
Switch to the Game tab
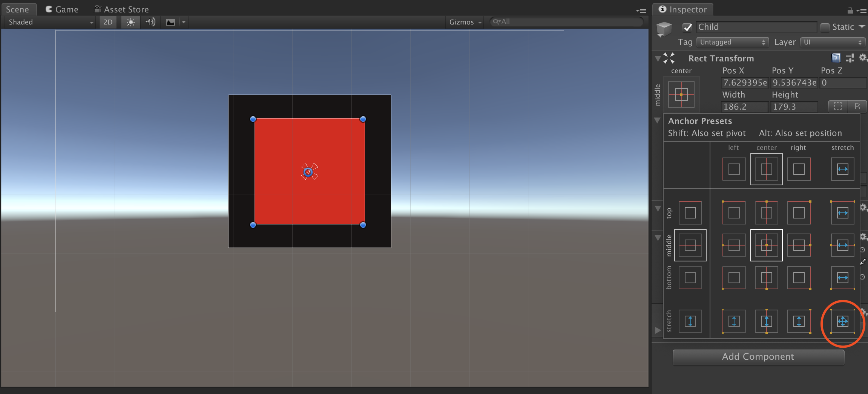pos(62,9)
